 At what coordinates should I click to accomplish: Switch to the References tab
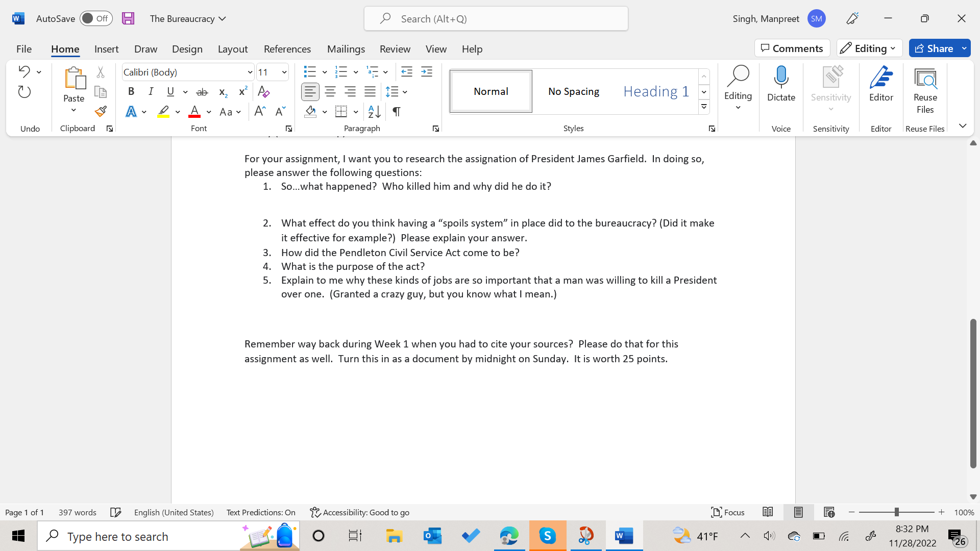[287, 48]
